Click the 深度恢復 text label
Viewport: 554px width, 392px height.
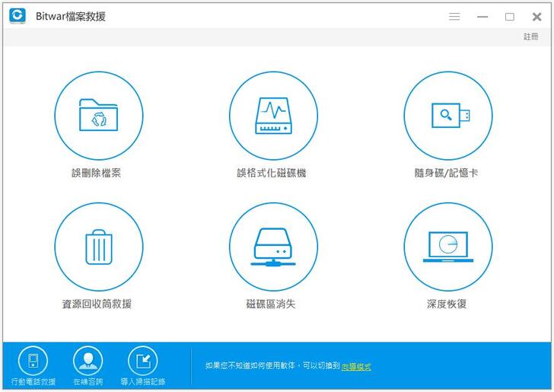pyautogui.click(x=447, y=304)
